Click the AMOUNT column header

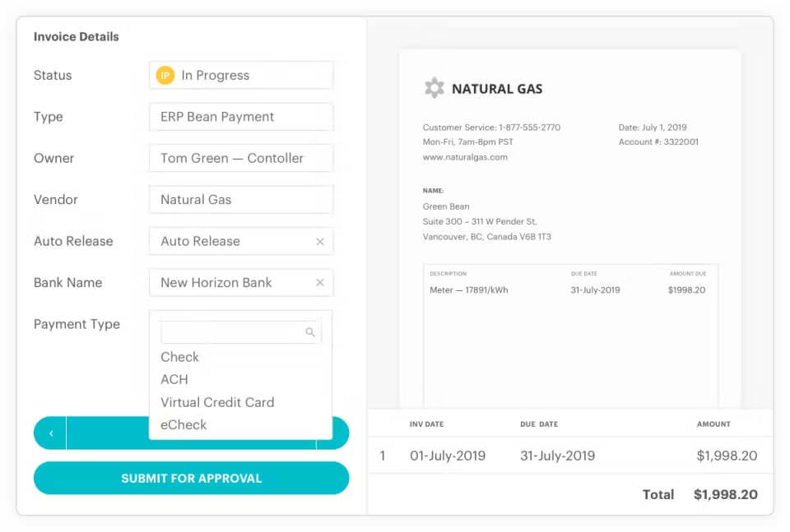[x=713, y=424]
